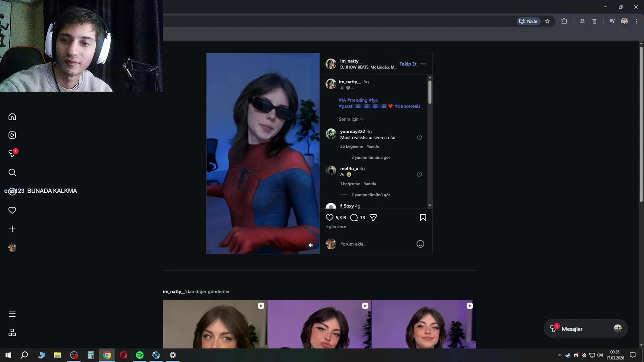
Task: Open Calculator from the taskbar
Action: click(x=91, y=355)
